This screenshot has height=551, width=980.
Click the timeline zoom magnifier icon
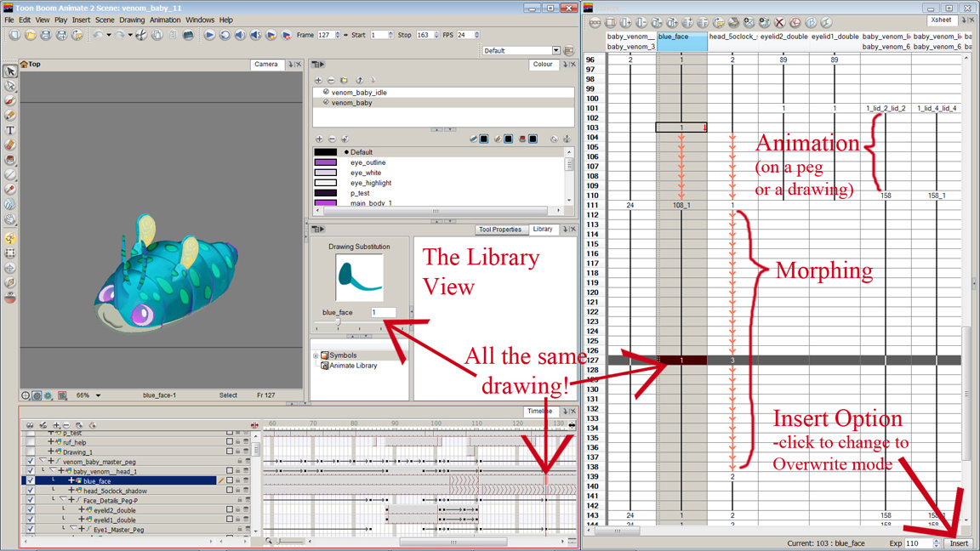(x=269, y=542)
